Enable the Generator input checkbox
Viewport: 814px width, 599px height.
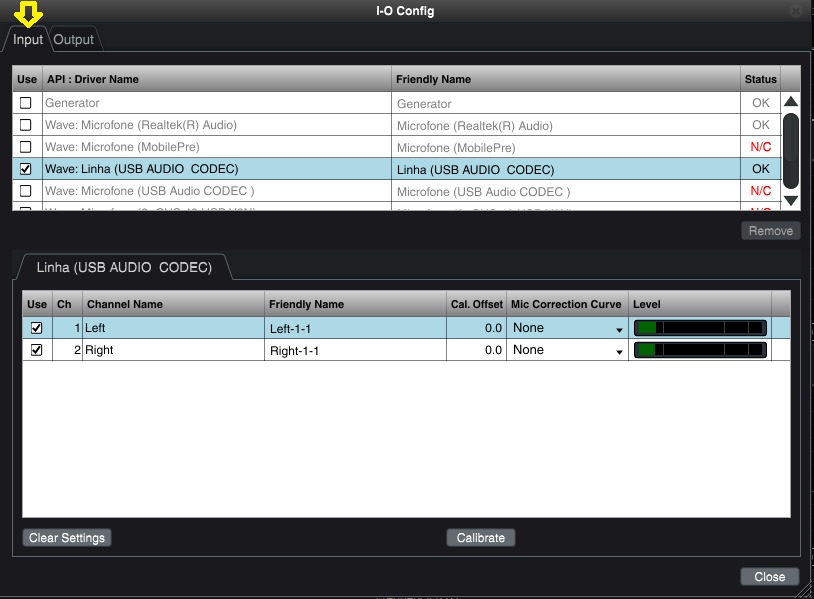click(26, 103)
